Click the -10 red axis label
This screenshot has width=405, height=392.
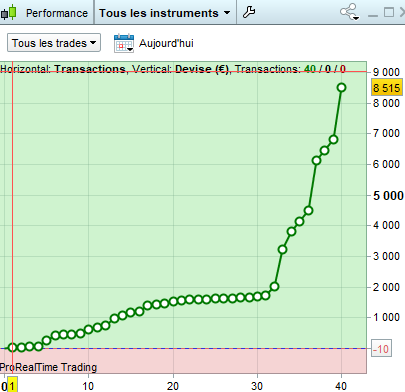click(381, 349)
